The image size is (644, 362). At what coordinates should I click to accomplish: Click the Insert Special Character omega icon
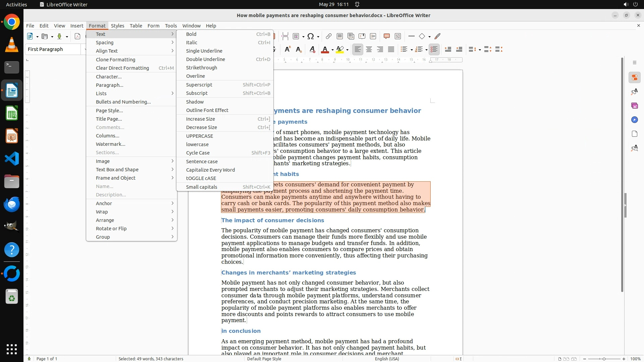[311, 36]
